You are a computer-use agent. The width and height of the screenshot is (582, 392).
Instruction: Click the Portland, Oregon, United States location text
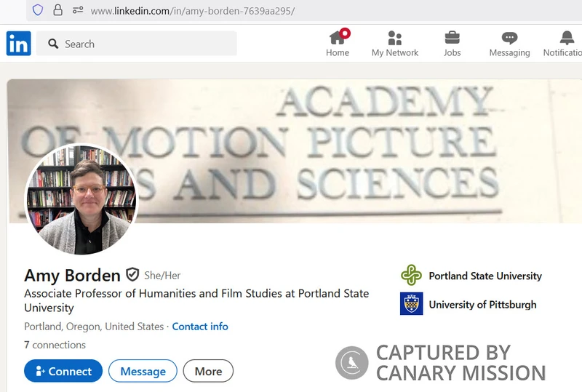(94, 327)
